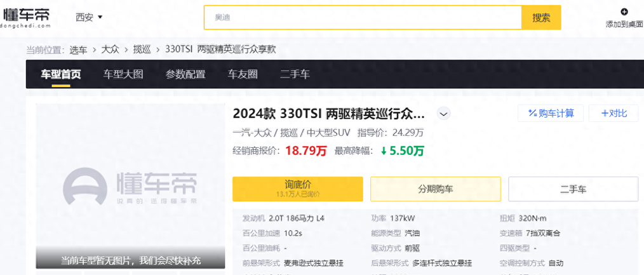Click the 分期购车 button
644x275 pixels.
[436, 189]
